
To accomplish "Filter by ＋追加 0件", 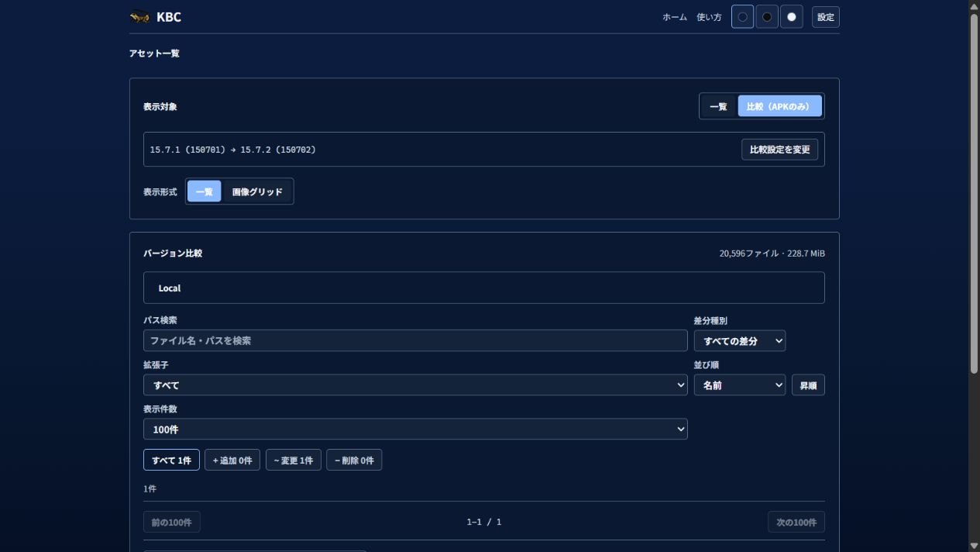I will 232,460.
